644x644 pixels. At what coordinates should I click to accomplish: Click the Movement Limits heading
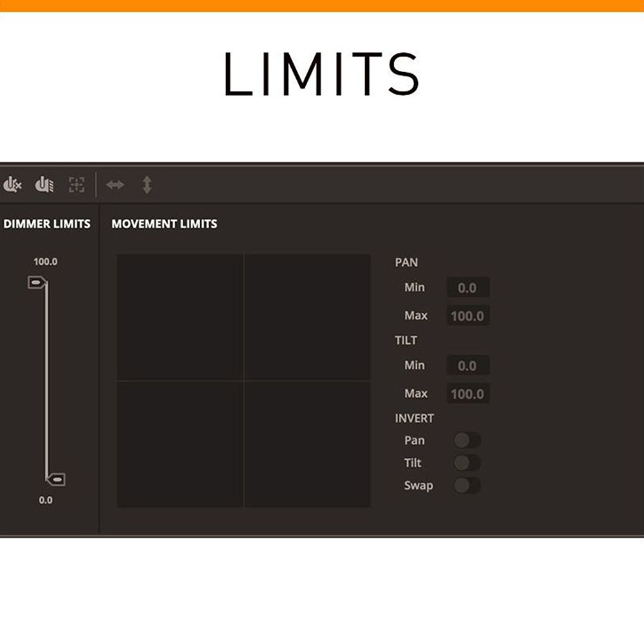(x=164, y=224)
